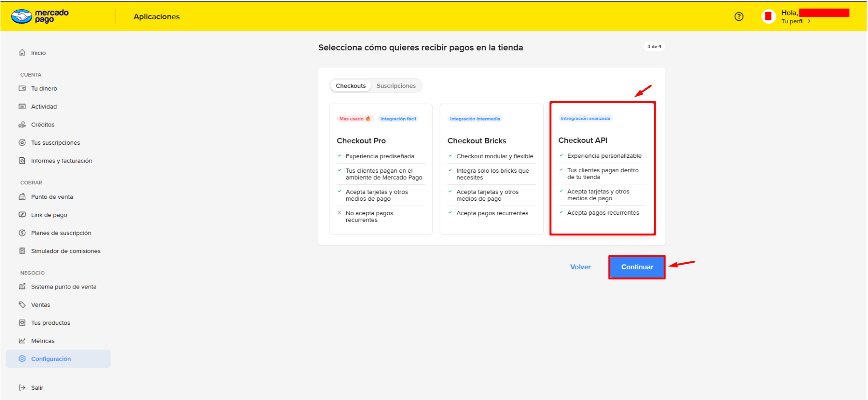
Task: Click the Volver link
Action: pyautogui.click(x=581, y=267)
